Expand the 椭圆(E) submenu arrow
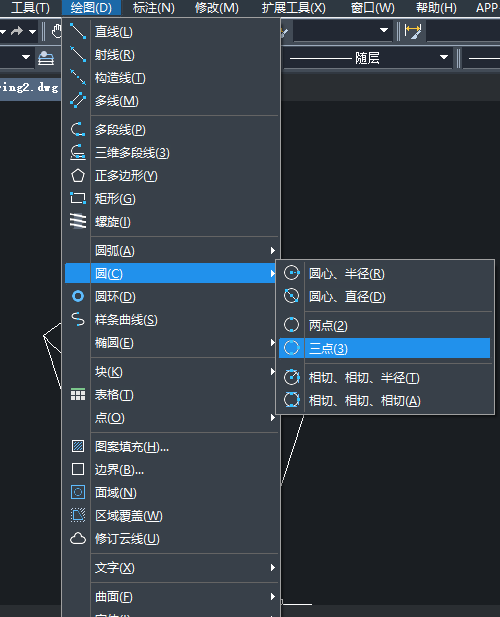500x617 pixels. [273, 343]
